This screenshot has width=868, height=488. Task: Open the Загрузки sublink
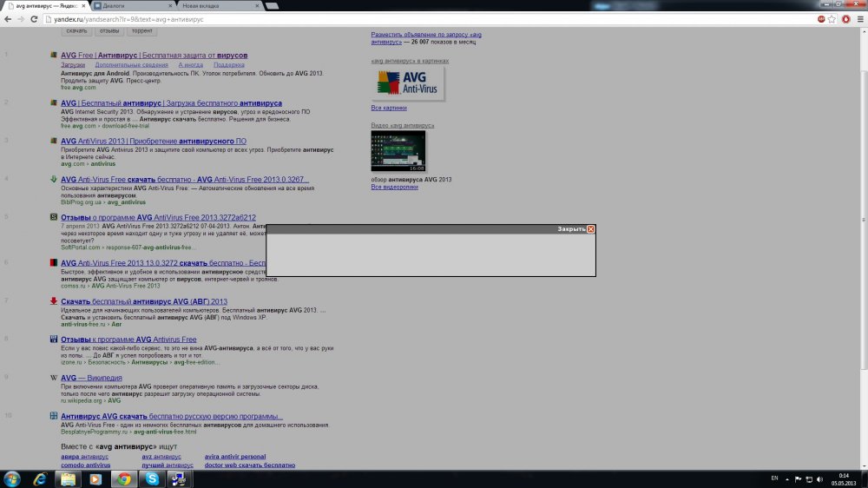click(73, 65)
